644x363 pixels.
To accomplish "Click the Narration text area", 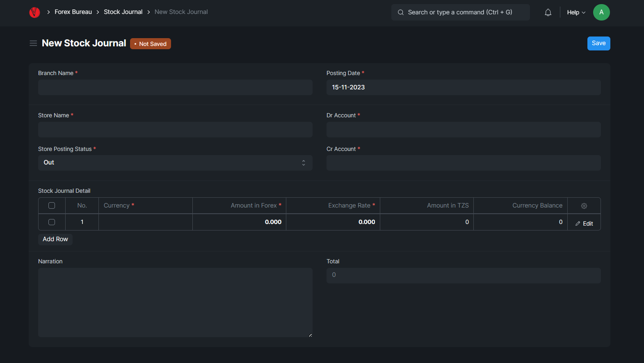I will (175, 303).
